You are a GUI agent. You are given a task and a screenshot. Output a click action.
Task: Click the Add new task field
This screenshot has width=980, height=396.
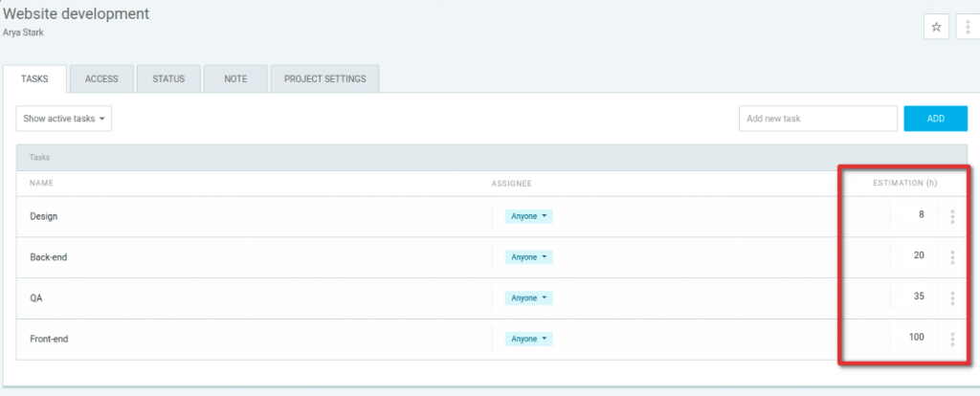817,119
